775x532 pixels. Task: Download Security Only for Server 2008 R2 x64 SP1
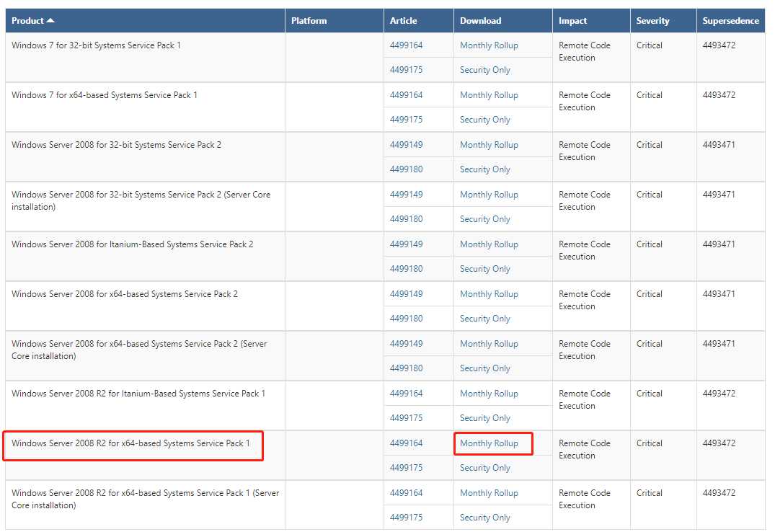pos(485,468)
